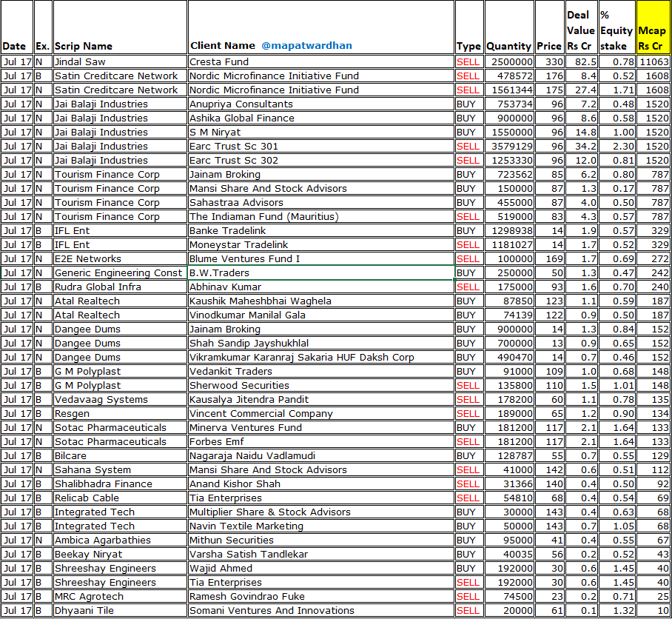Screen dimensions: 672x619
Task: Click E2E Networks scrip cell
Action: 120,258
